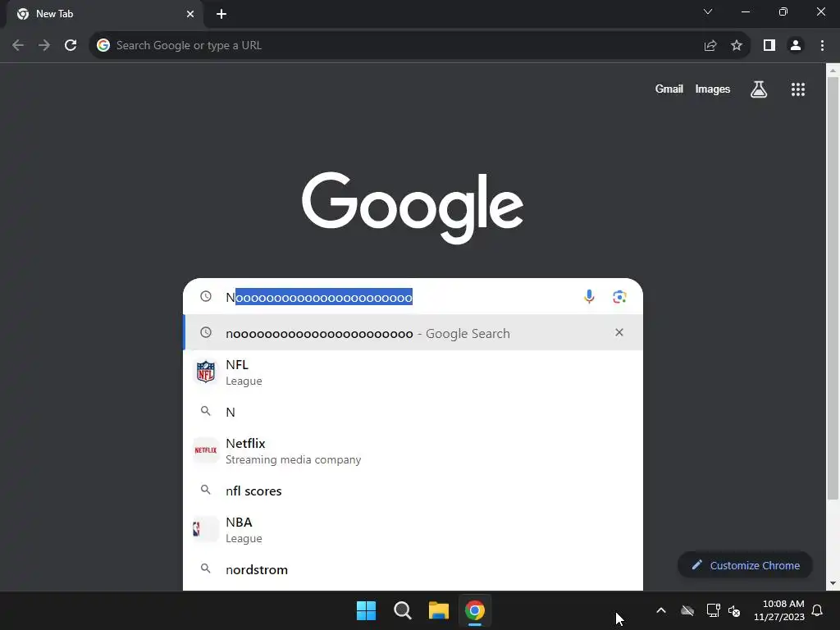Viewport: 840px width, 630px height.
Task: Remove the noooooo history suggestion
Action: (619, 333)
